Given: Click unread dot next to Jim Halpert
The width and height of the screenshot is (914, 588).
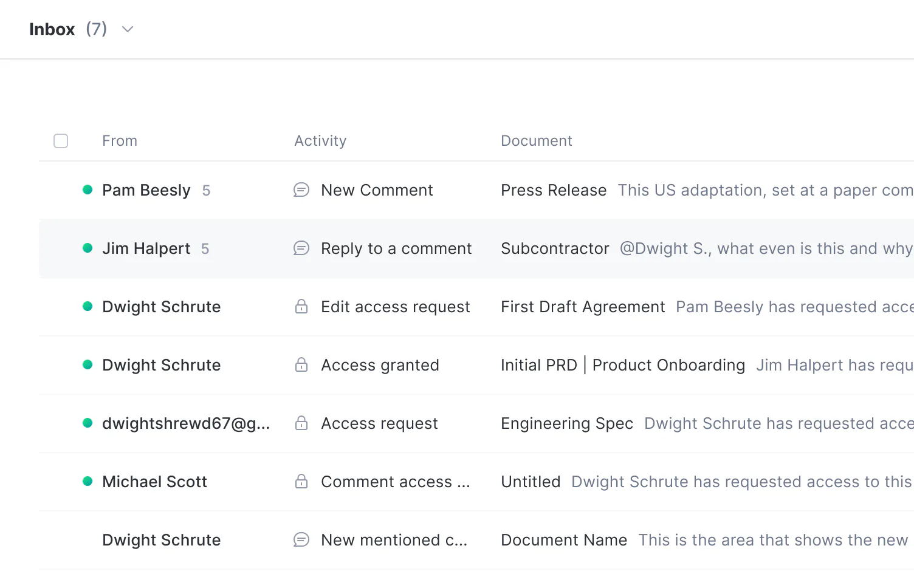Looking at the screenshot, I should click(x=88, y=248).
